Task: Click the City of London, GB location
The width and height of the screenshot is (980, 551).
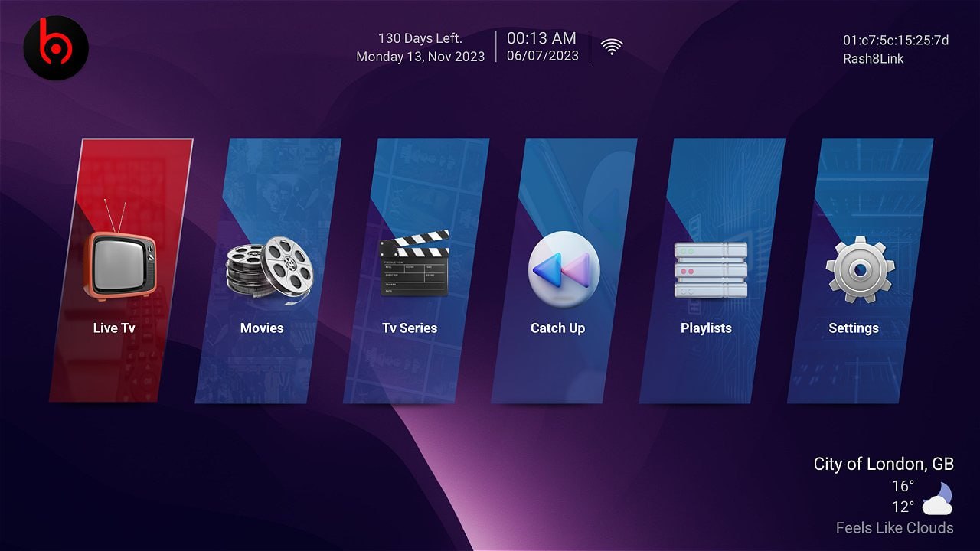Action: (884, 464)
